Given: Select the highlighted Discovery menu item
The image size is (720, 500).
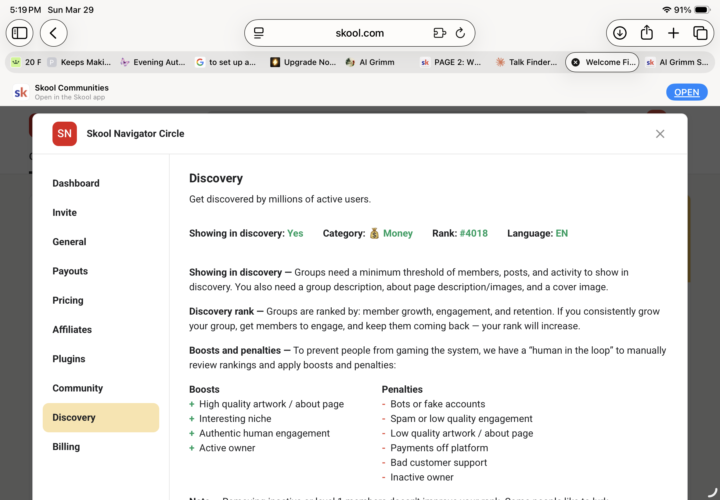Looking at the screenshot, I should 101,417.
